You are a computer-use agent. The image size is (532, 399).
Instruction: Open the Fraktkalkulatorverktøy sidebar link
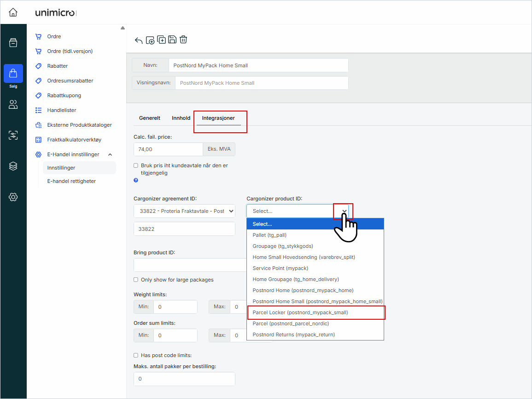[74, 140]
